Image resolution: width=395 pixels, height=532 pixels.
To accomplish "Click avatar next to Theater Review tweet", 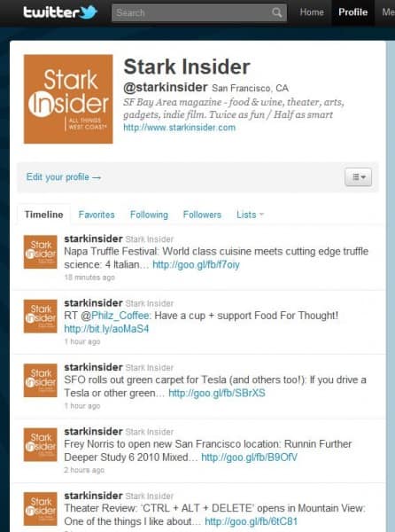I will click(41, 509).
